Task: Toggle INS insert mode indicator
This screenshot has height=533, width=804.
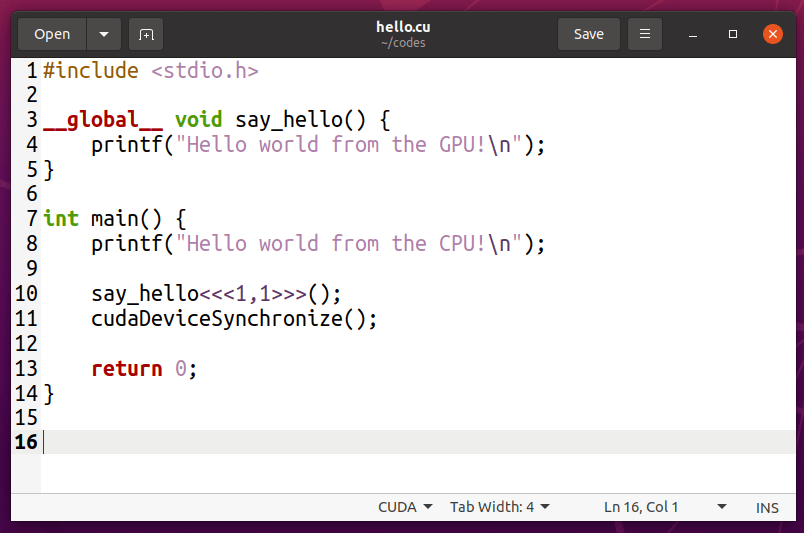Action: [767, 508]
